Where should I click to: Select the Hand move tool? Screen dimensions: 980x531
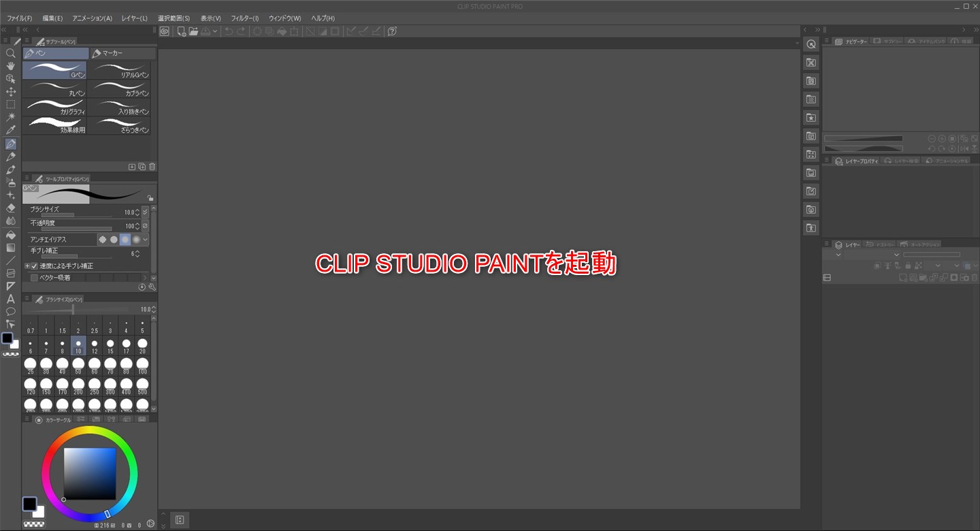[x=10, y=66]
